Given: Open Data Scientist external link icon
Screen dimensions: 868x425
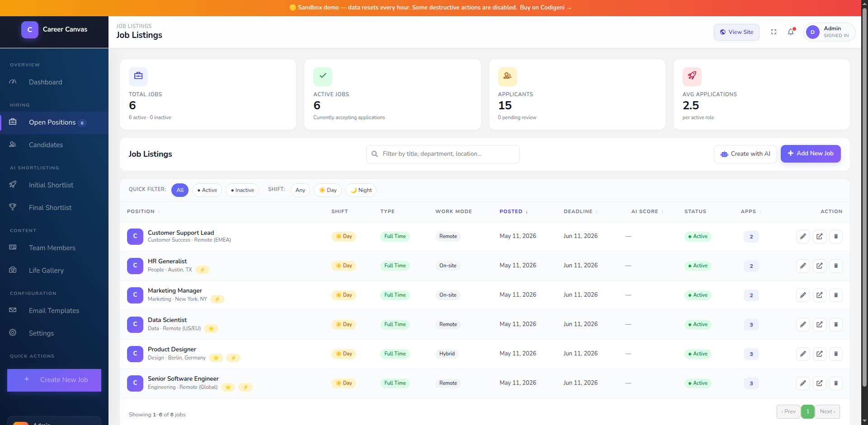Looking at the screenshot, I should 819,324.
